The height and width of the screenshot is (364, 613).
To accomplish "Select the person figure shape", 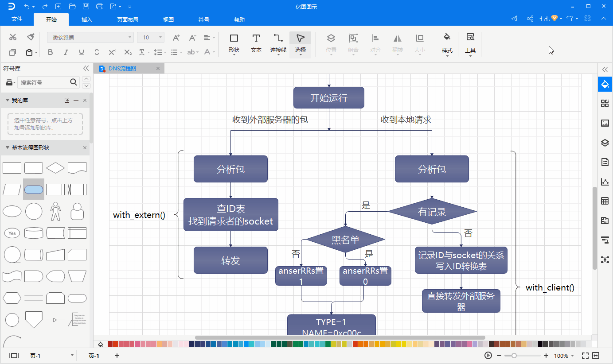I will 55,211.
